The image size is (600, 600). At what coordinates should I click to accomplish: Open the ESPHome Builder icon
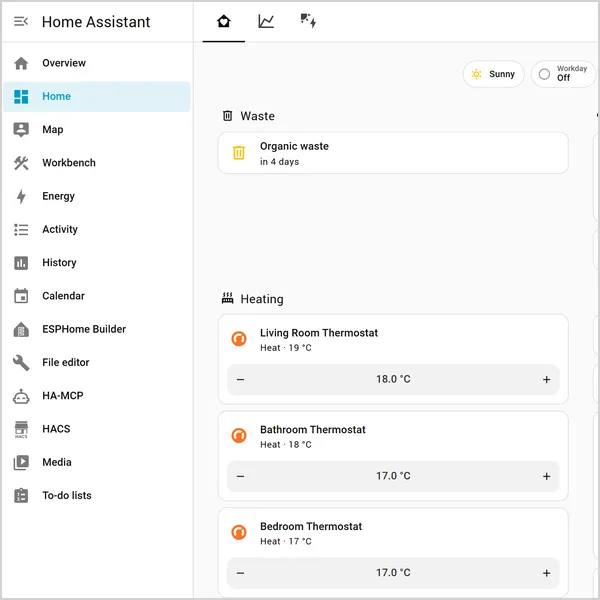pos(21,329)
